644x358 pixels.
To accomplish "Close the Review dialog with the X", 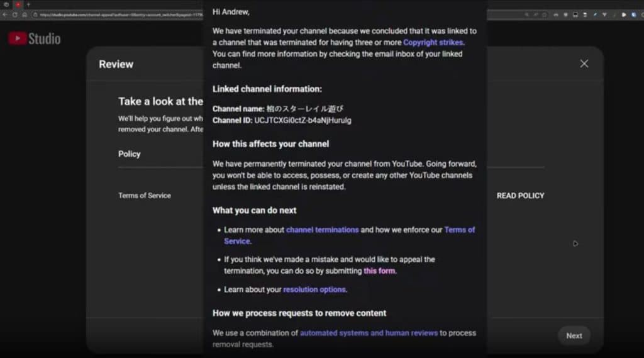I will (x=584, y=64).
